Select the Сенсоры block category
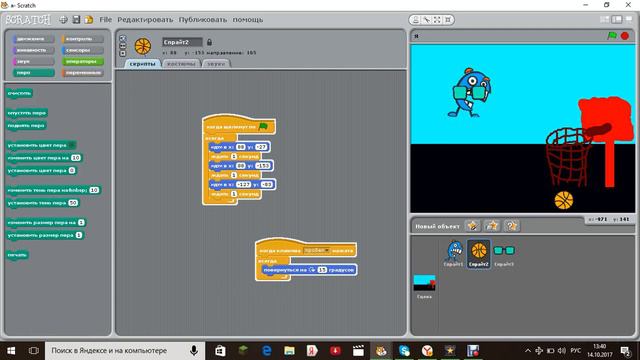Viewport: 640px width, 360px height. tap(82, 50)
